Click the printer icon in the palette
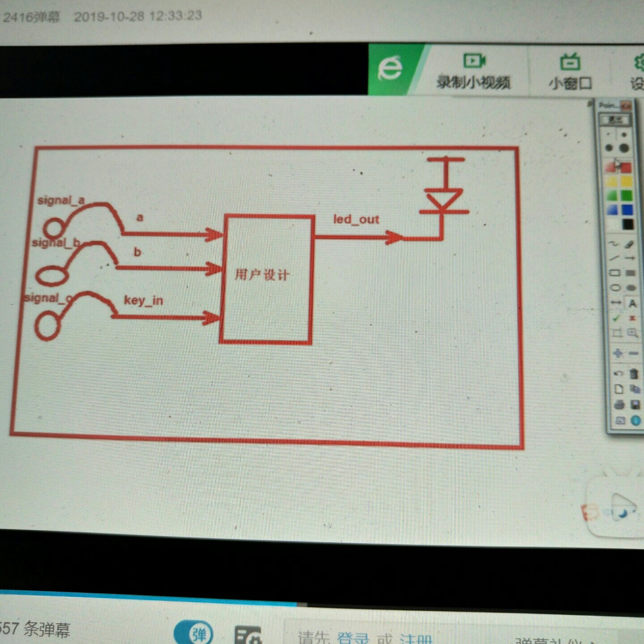The height and width of the screenshot is (644, 644). (x=619, y=405)
